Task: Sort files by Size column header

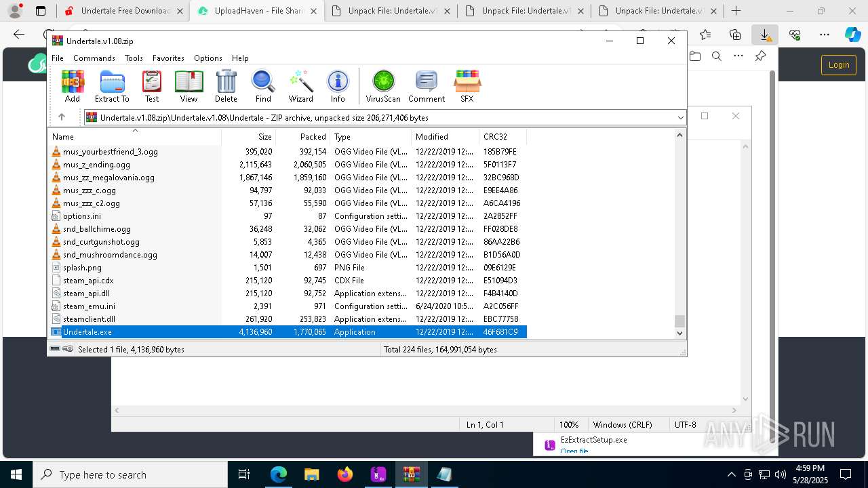Action: [x=248, y=137]
